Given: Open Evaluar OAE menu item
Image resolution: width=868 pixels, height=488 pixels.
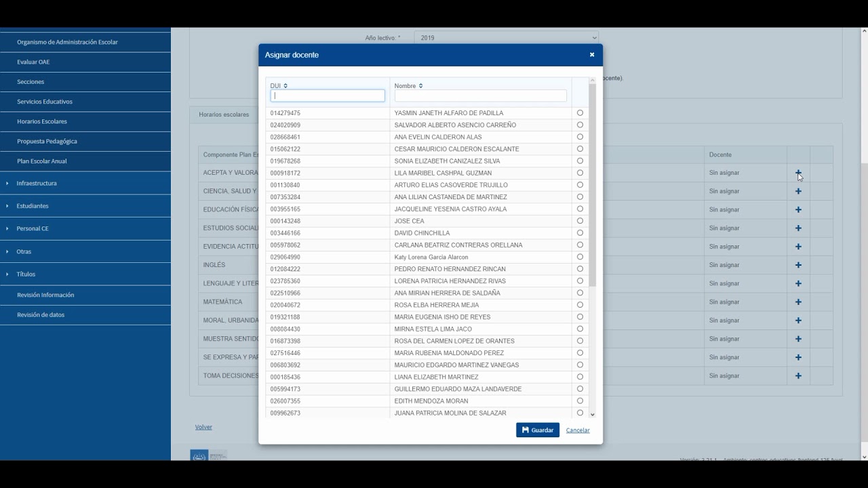Looking at the screenshot, I should tap(85, 62).
